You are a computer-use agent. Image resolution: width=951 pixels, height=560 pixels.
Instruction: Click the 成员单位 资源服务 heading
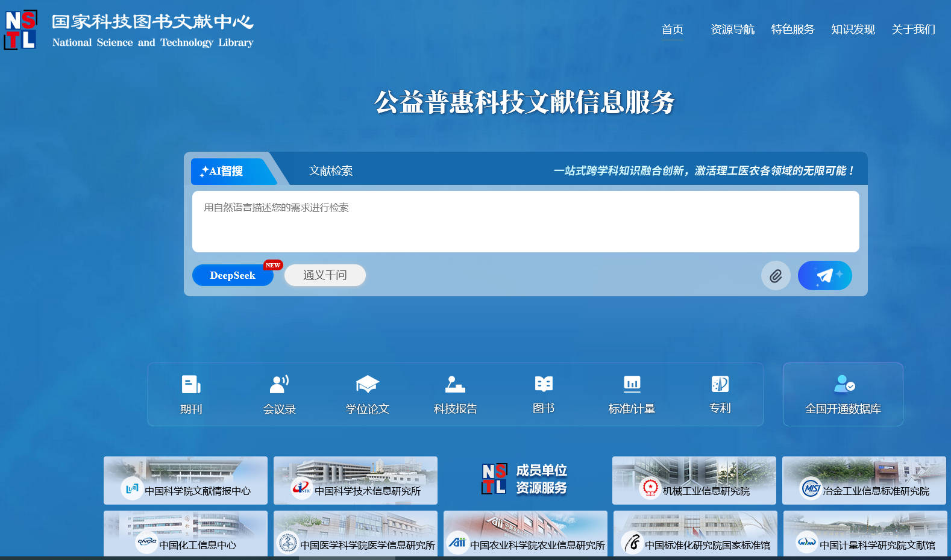(541, 479)
